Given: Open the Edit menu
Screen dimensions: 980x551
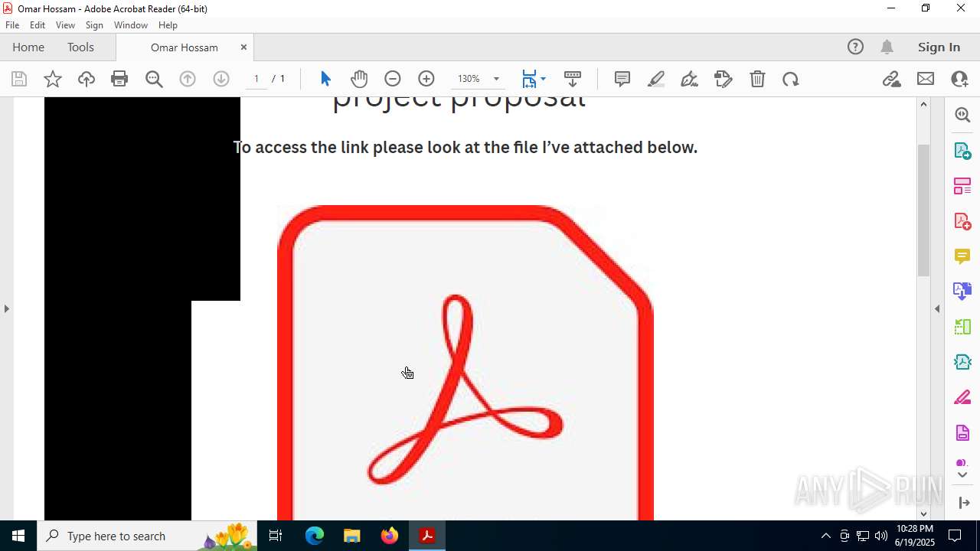Looking at the screenshot, I should point(38,25).
